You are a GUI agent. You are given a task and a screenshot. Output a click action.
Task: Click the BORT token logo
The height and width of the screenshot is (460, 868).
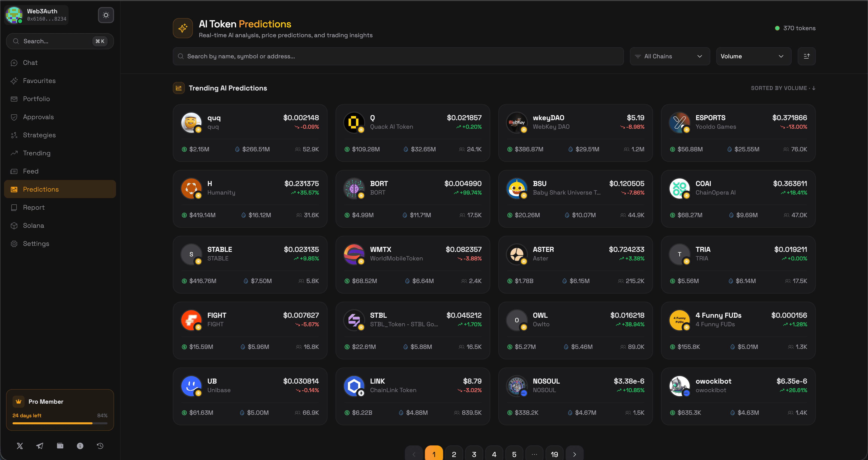click(x=354, y=188)
